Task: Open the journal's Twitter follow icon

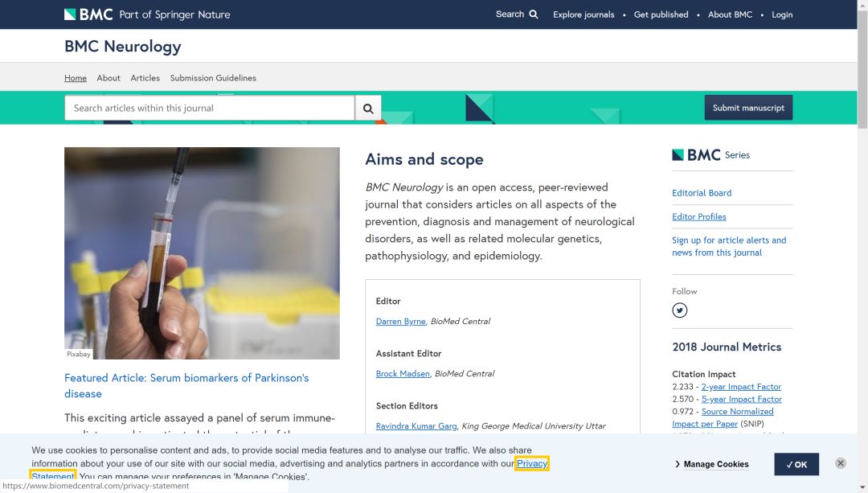Action: point(680,310)
